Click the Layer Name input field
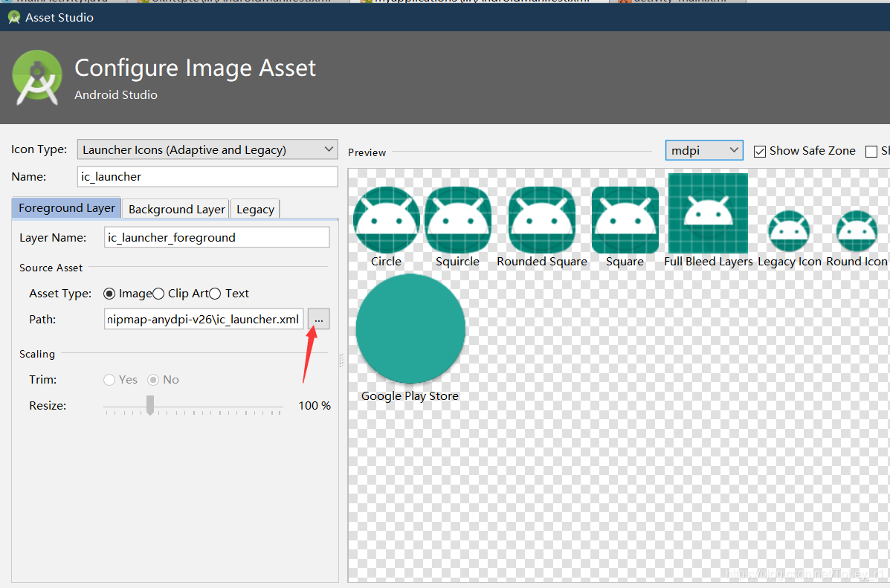This screenshot has height=588, width=890. click(x=217, y=237)
